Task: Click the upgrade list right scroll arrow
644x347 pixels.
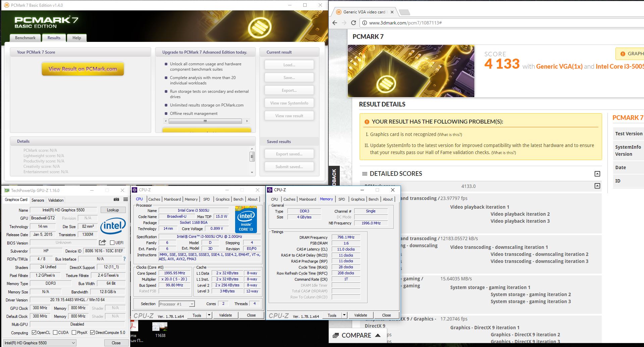Action: pyautogui.click(x=247, y=121)
